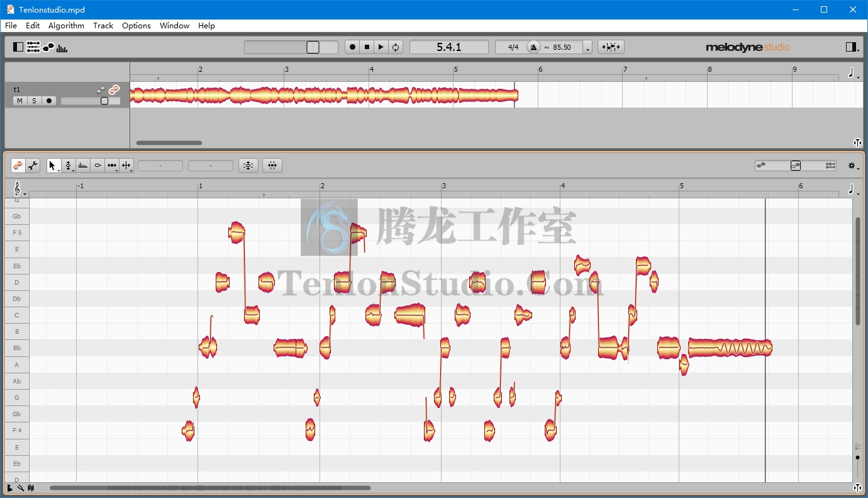This screenshot has height=498, width=868.
Task: Click the second bottom-left editor option icon
Action: click(20, 488)
